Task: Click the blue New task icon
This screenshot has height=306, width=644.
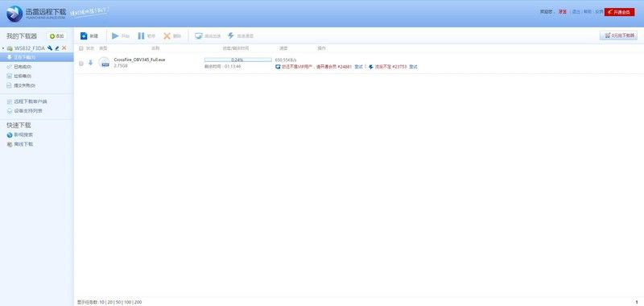Action: (x=84, y=36)
